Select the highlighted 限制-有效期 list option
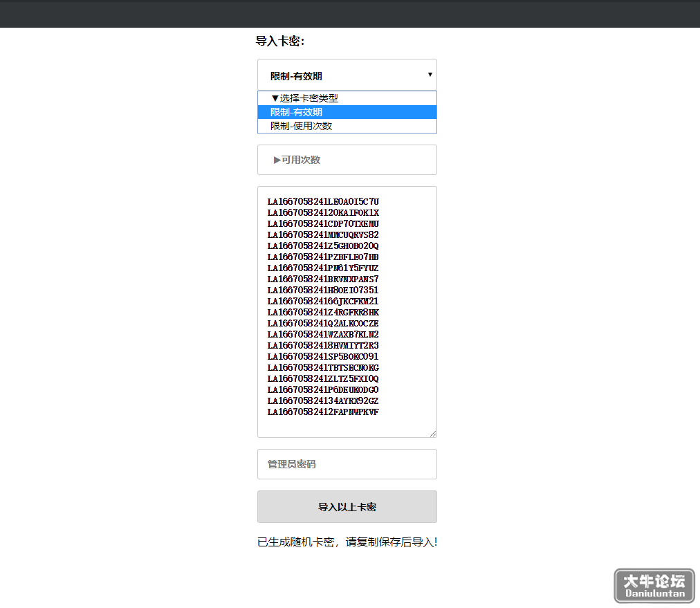The height and width of the screenshot is (608, 700). pyautogui.click(x=347, y=112)
